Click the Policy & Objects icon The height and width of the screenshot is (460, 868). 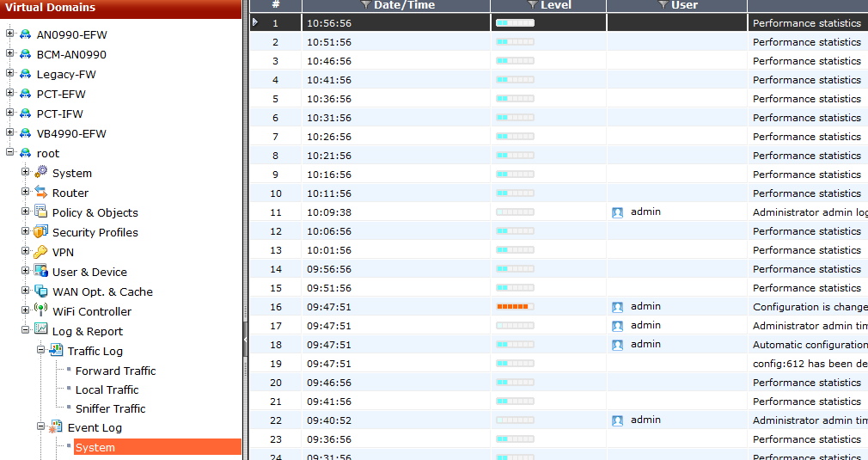click(40, 212)
